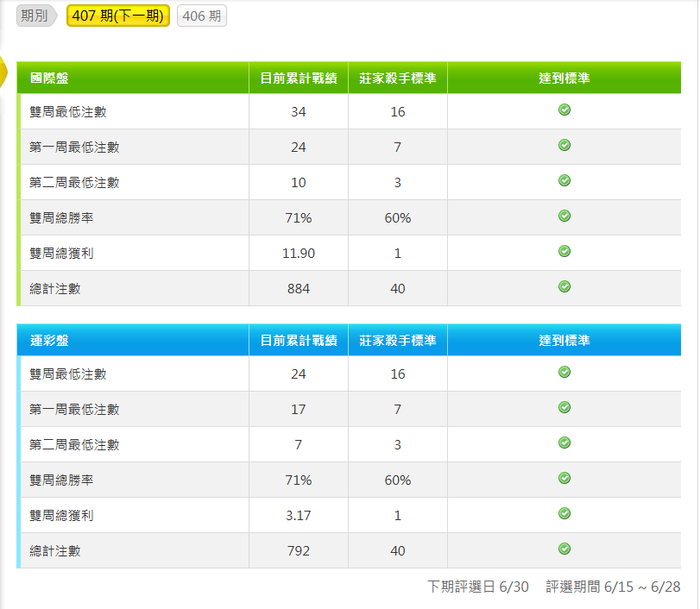Click the value 10 in 國際盤
This screenshot has height=609, width=700.
click(299, 183)
